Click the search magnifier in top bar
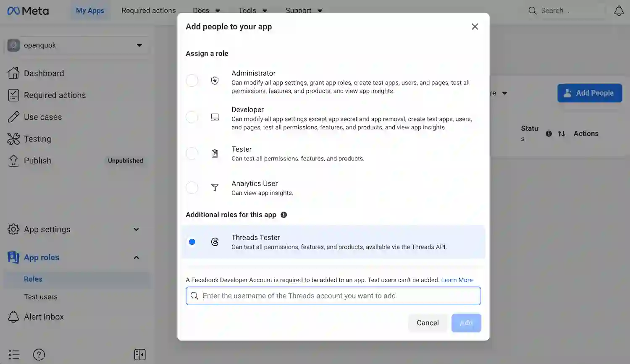 [532, 11]
